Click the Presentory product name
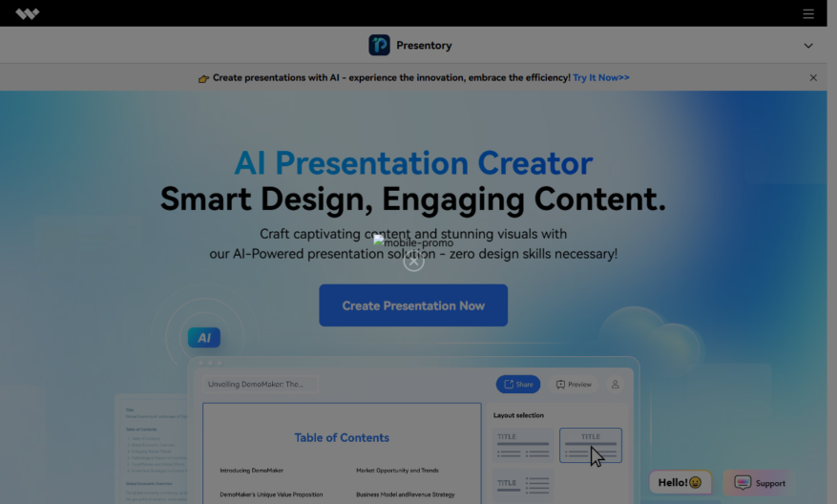Screen dimensions: 837x504 coord(424,46)
